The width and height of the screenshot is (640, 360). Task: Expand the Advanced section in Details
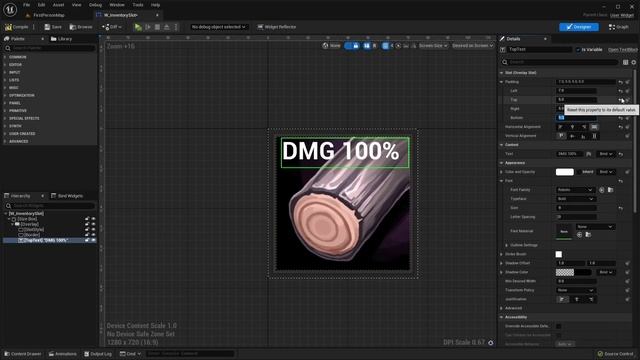point(502,308)
